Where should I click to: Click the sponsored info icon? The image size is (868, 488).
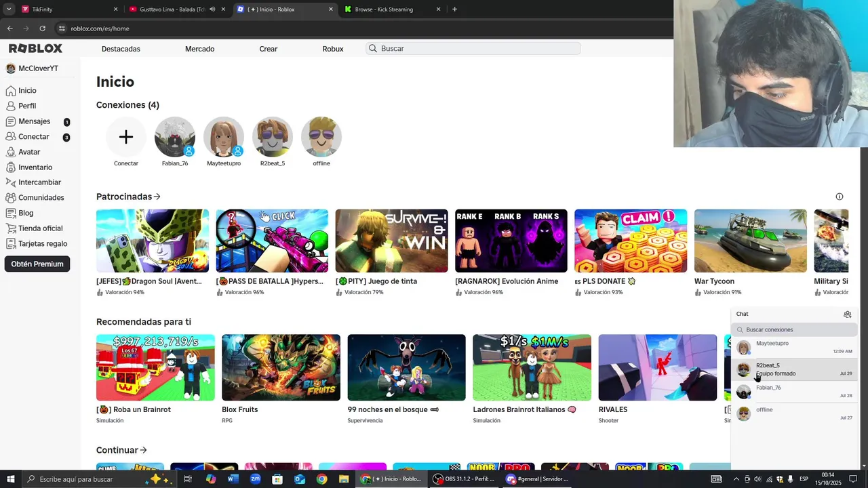pyautogui.click(x=840, y=197)
